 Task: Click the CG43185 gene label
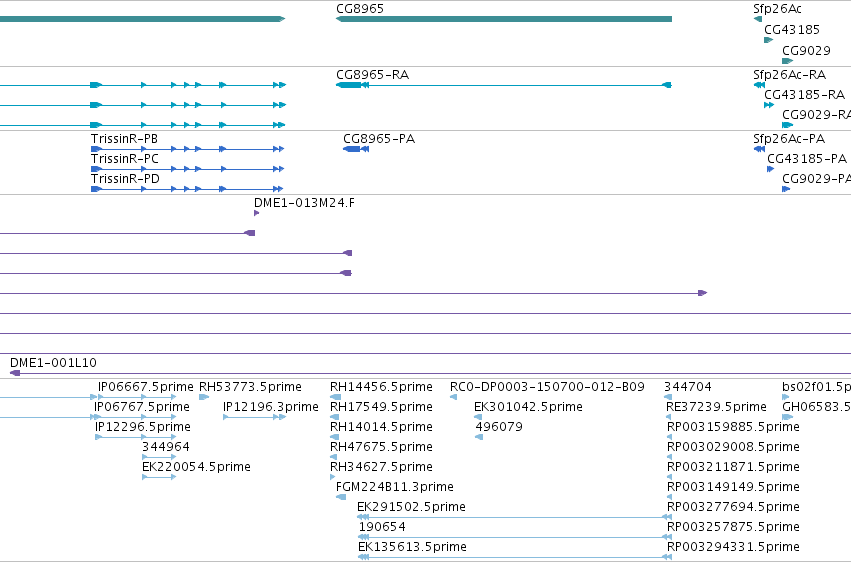point(792,29)
